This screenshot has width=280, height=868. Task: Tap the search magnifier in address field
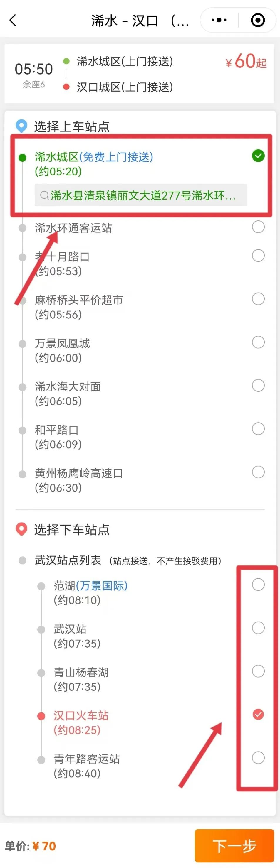44,195
